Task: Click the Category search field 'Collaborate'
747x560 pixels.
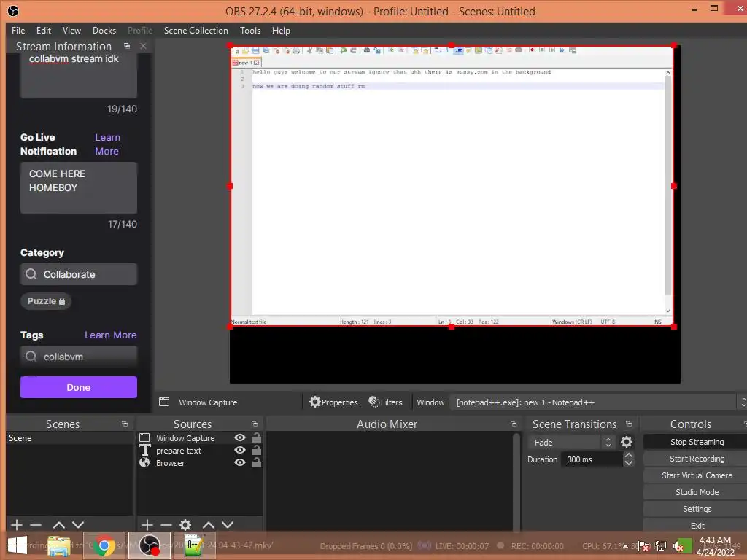Action: pos(79,274)
